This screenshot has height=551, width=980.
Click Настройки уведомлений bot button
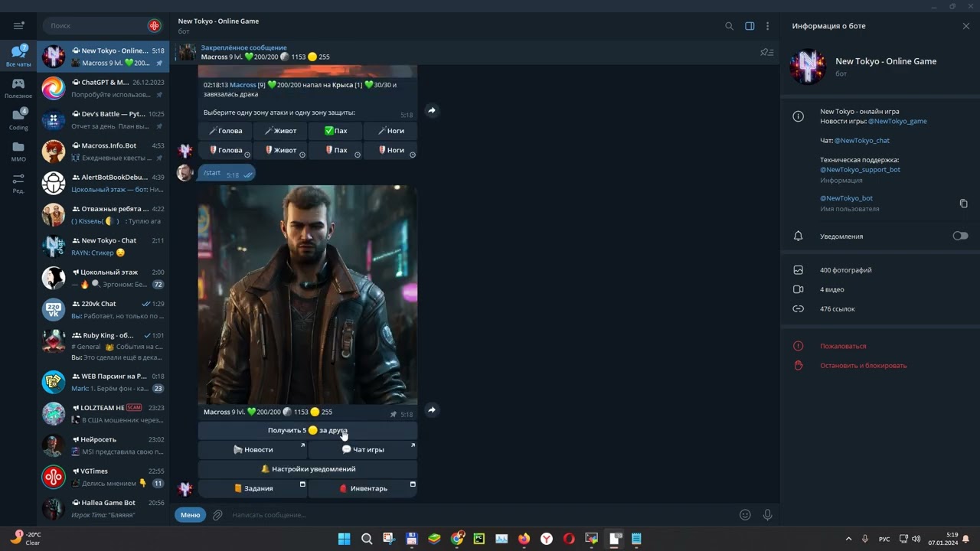point(308,469)
